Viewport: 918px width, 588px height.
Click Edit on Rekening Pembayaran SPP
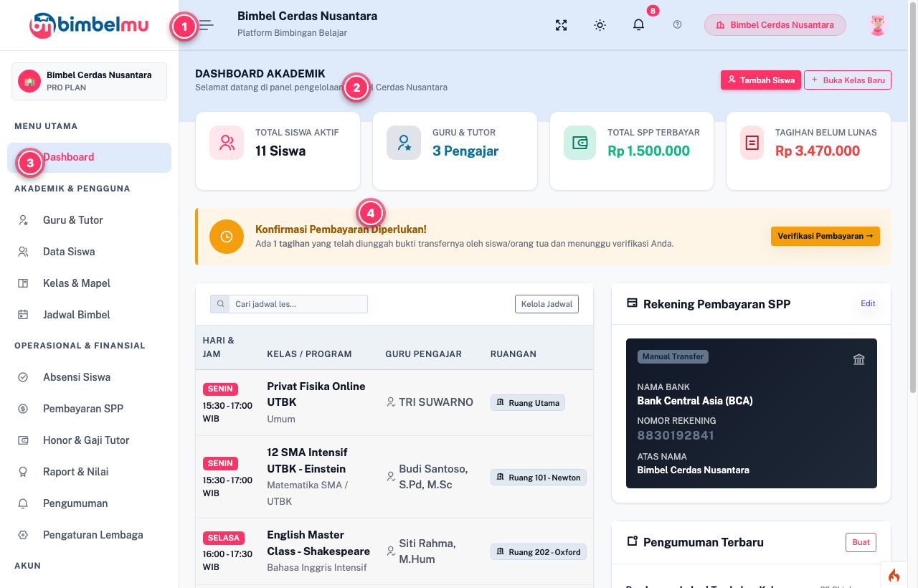[x=868, y=303]
